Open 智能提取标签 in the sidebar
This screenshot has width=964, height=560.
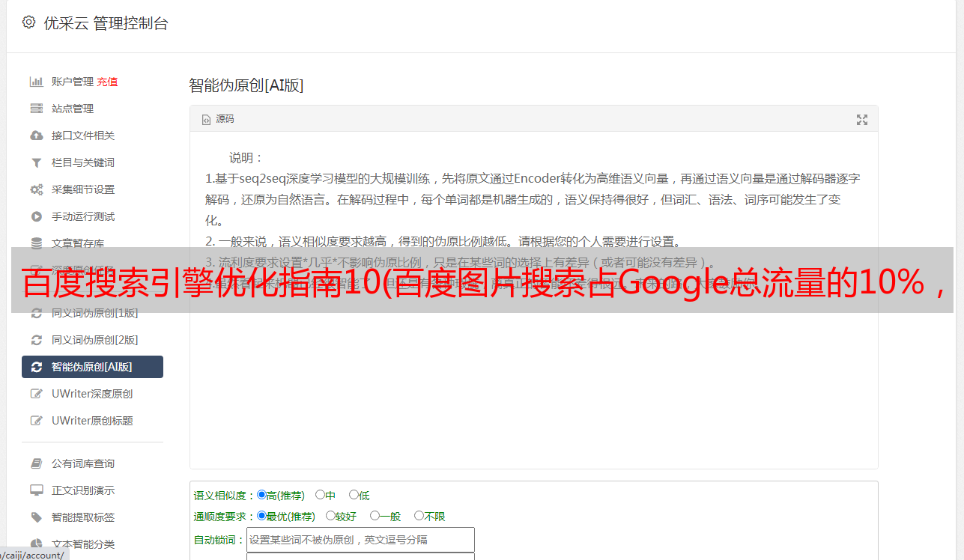point(83,517)
